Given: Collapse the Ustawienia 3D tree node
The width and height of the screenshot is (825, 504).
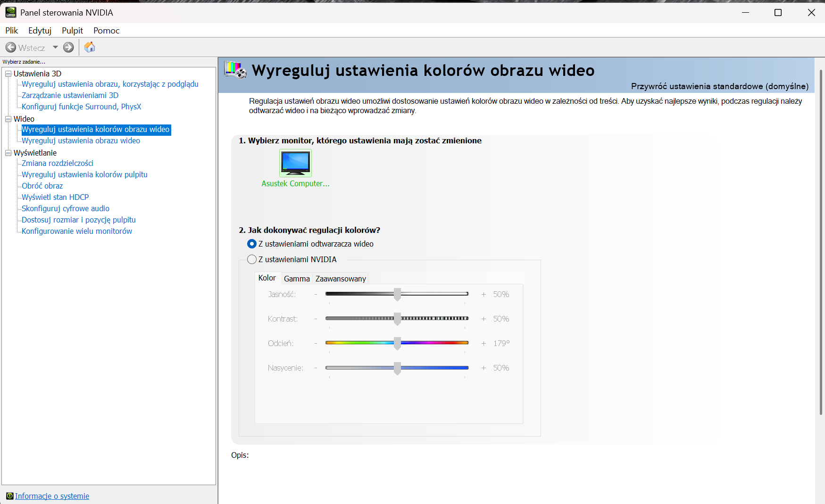Looking at the screenshot, I should click(x=8, y=74).
